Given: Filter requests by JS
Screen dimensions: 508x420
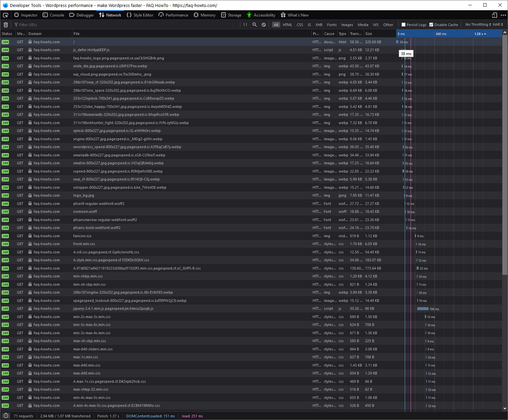Looking at the screenshot, I should [309, 25].
